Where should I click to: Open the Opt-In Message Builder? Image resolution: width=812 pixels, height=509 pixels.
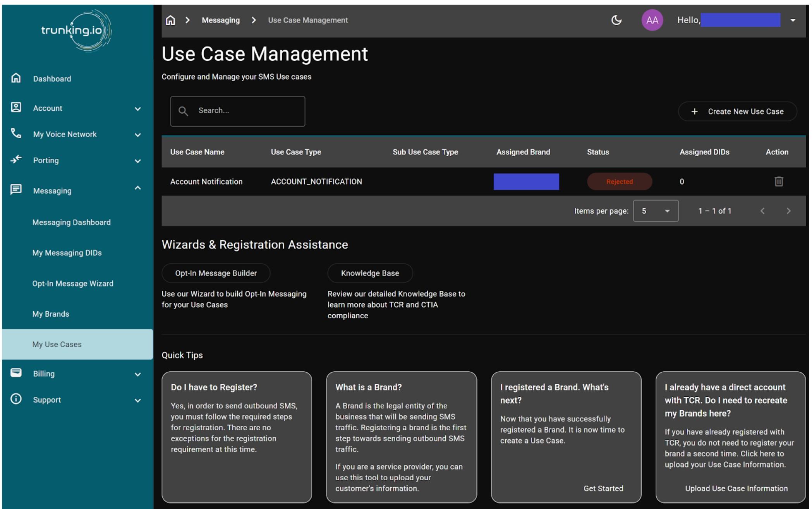pyautogui.click(x=216, y=273)
